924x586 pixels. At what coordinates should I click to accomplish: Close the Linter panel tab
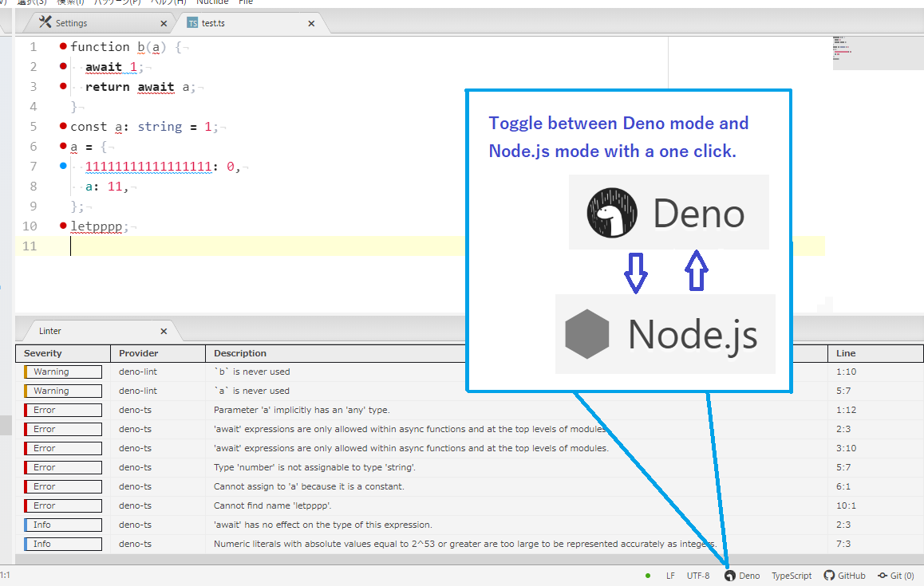pyautogui.click(x=164, y=332)
